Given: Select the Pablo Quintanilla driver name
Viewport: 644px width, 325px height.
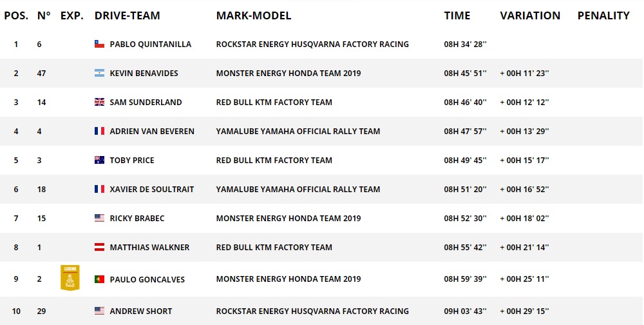Looking at the screenshot, I should click(150, 44).
